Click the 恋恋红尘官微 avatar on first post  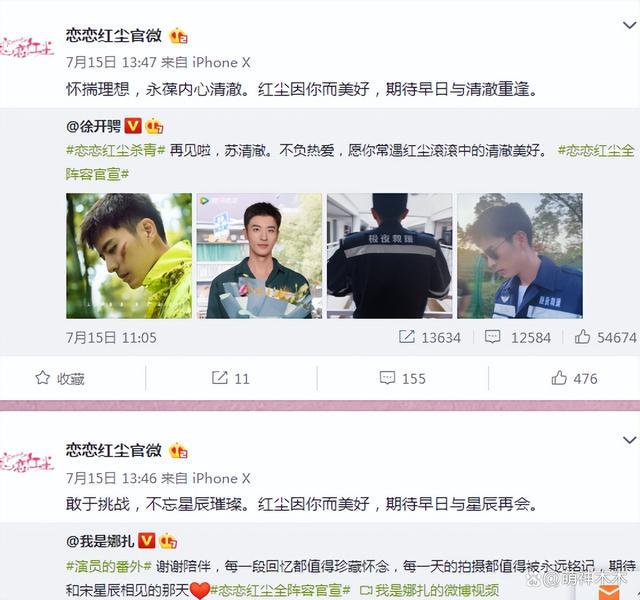pyautogui.click(x=27, y=48)
